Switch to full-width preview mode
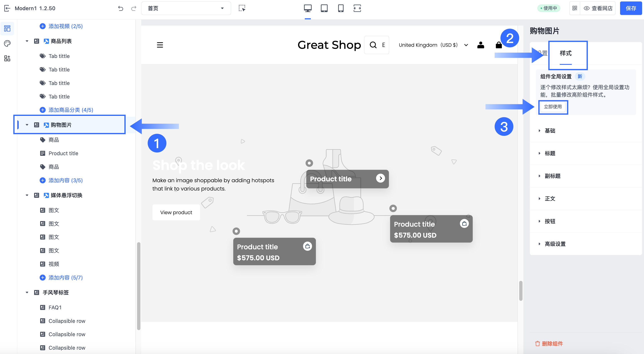 tap(357, 8)
